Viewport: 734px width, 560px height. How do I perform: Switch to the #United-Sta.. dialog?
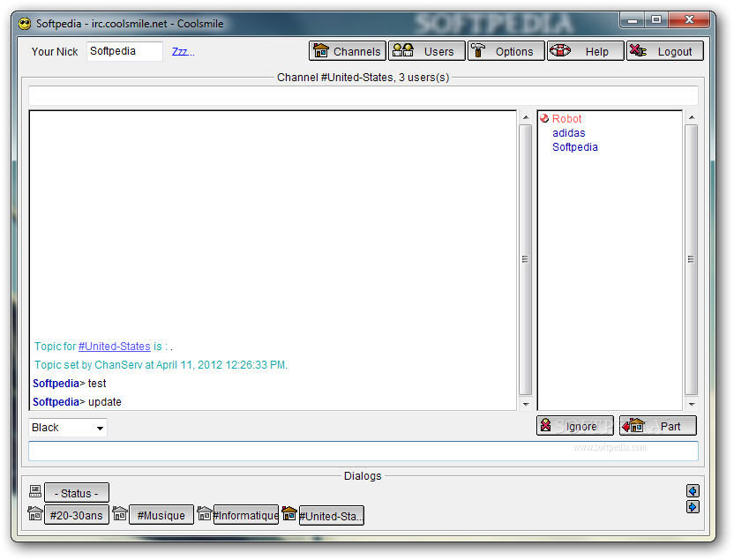tap(332, 516)
